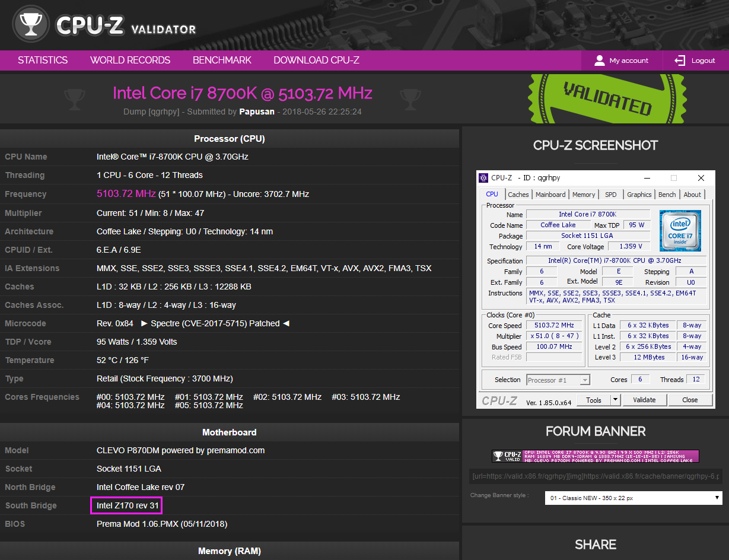Go to the BENCHMARK section
The width and height of the screenshot is (729, 560).
click(x=222, y=61)
